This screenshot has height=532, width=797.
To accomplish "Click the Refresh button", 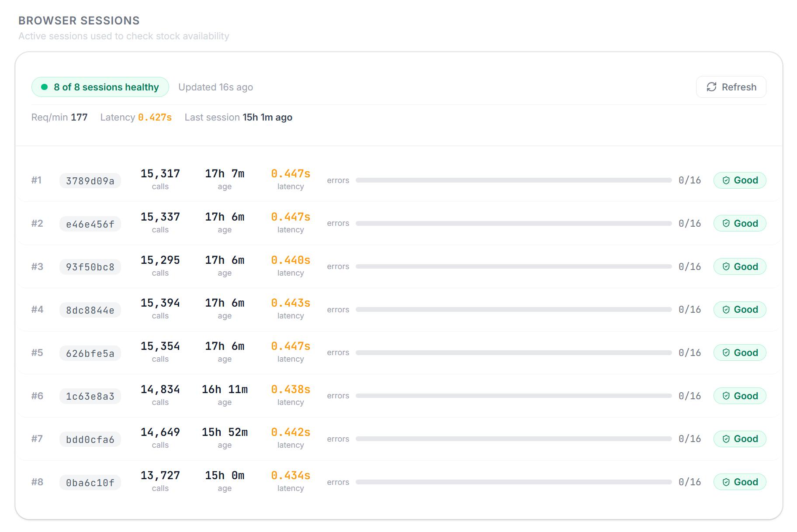I will [x=731, y=87].
